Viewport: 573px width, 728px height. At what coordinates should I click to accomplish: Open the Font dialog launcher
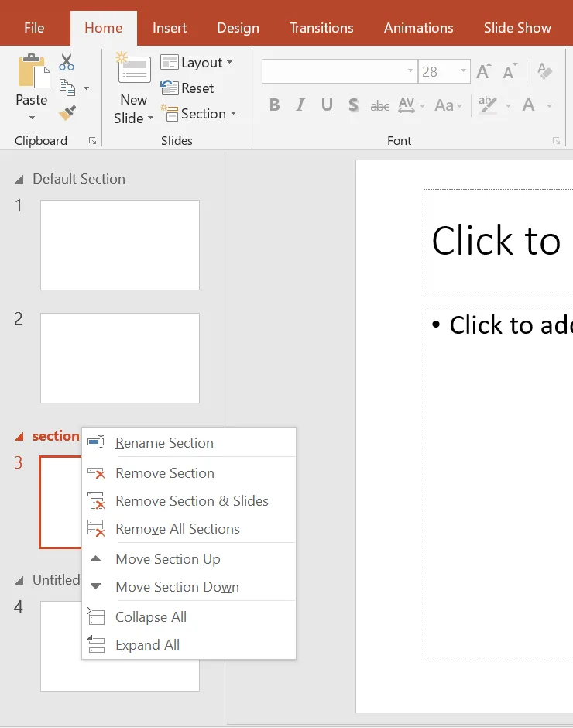[556, 141]
